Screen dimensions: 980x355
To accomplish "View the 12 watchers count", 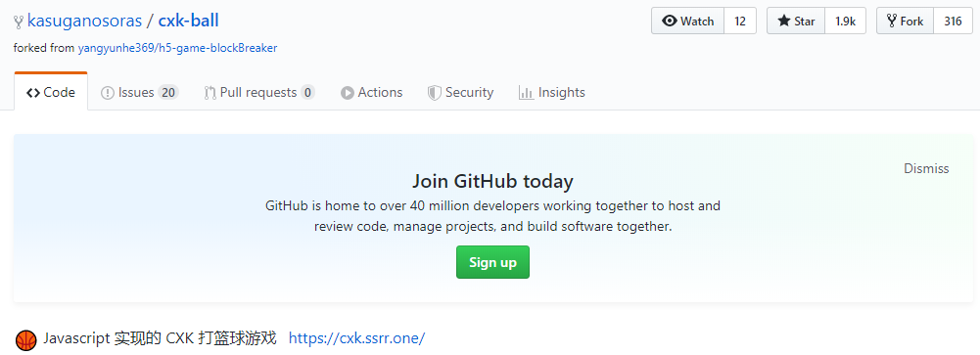I will coord(740,22).
